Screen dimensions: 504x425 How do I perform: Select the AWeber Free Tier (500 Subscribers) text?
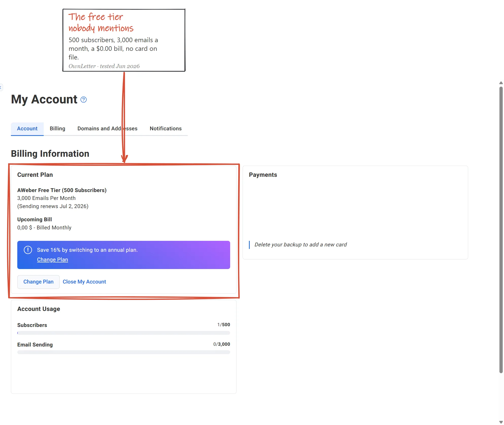pos(62,190)
